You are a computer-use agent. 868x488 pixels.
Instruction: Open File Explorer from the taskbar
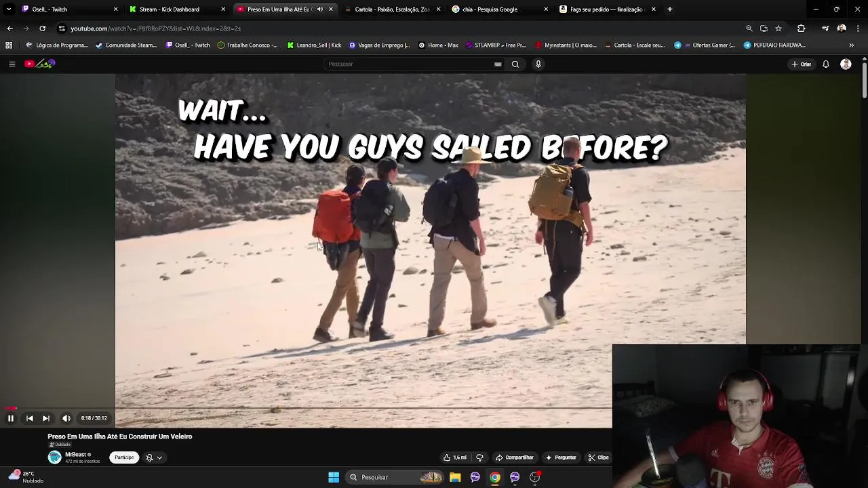[x=455, y=477]
